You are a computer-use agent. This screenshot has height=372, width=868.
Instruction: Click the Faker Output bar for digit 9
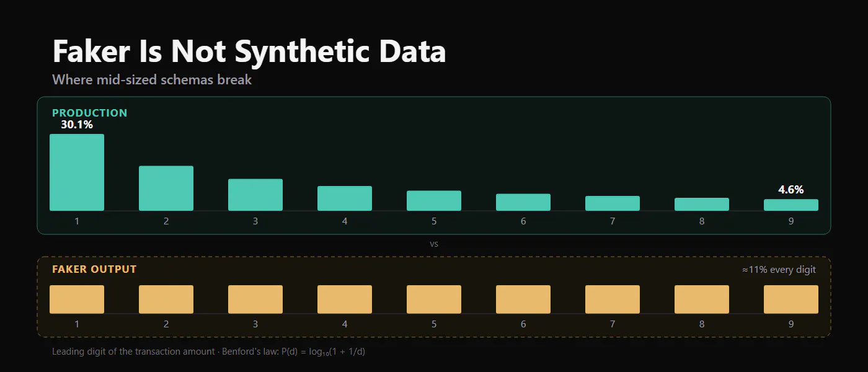click(x=791, y=299)
